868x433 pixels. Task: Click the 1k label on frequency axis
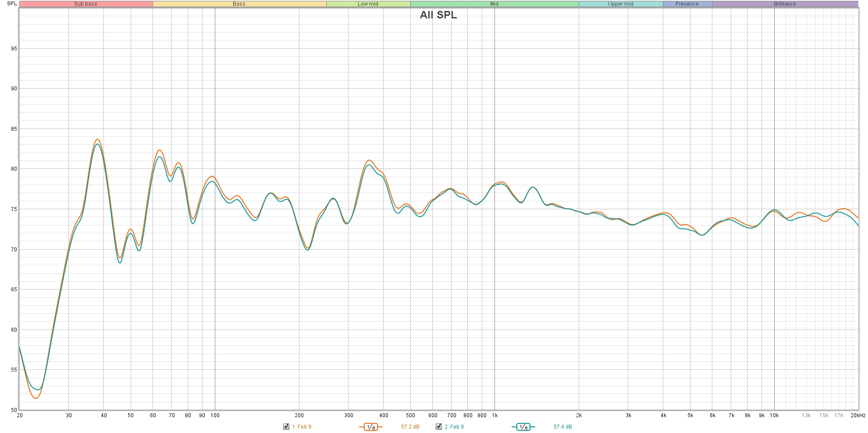pos(495,415)
